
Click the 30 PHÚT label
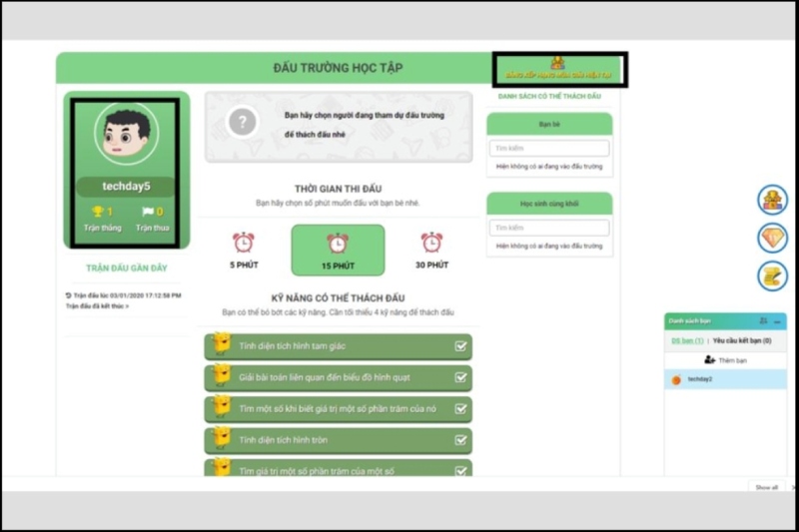(431, 265)
